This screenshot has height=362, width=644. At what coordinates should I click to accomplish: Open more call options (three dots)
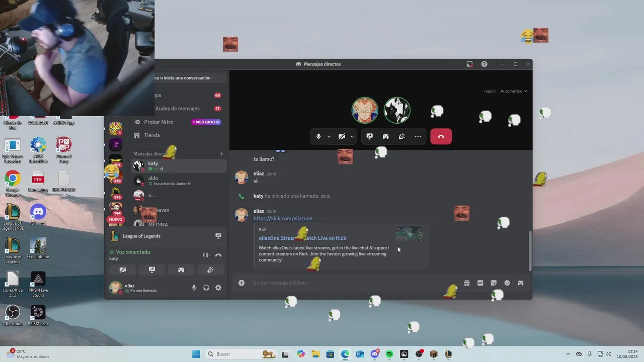click(418, 136)
